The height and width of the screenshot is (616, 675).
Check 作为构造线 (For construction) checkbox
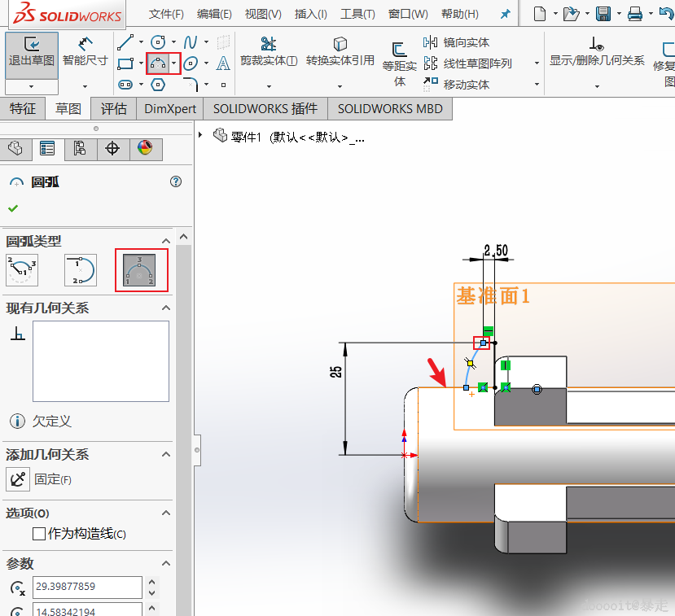coord(39,534)
